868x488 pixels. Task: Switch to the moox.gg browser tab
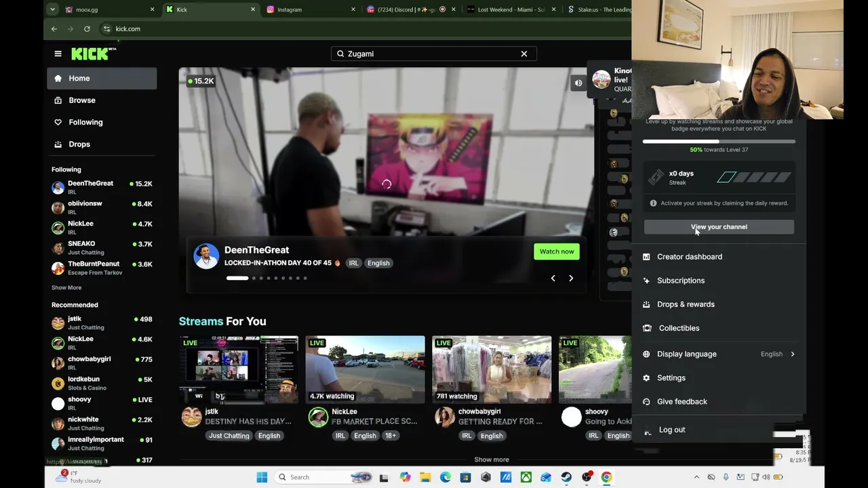pos(109,9)
